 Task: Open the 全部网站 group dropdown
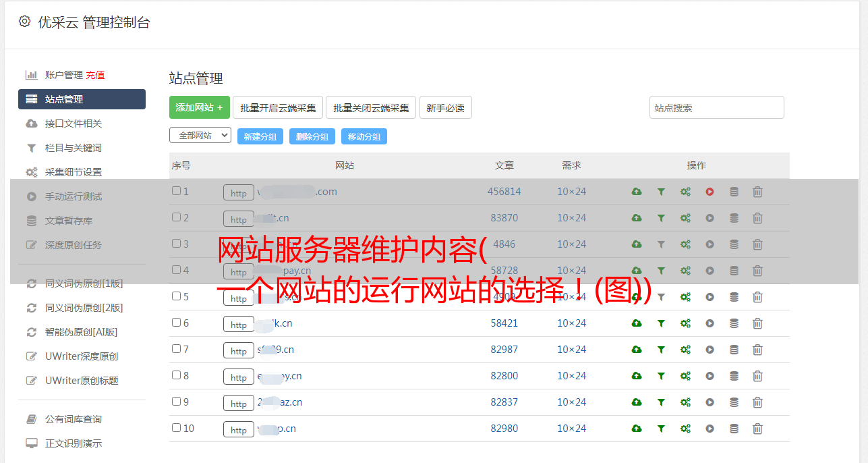[x=200, y=136]
